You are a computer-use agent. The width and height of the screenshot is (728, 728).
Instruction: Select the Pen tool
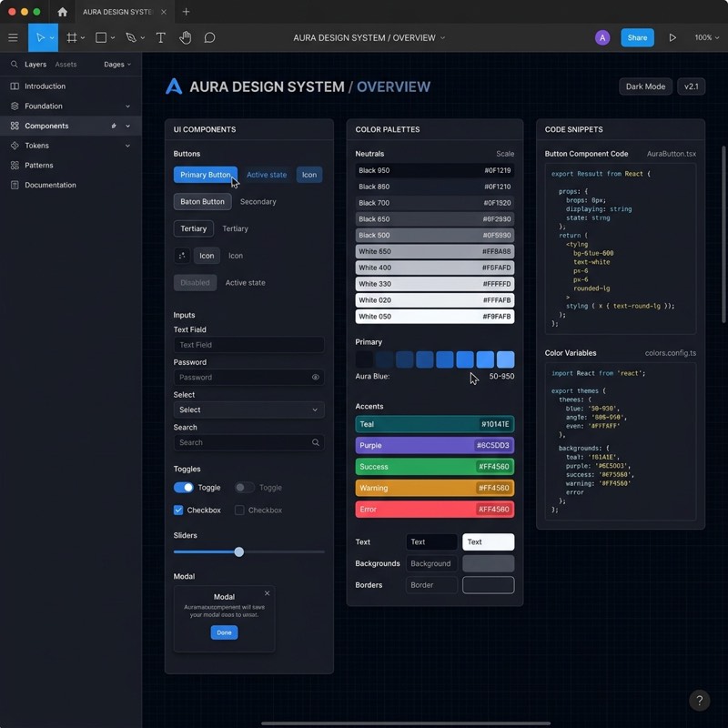[131, 37]
